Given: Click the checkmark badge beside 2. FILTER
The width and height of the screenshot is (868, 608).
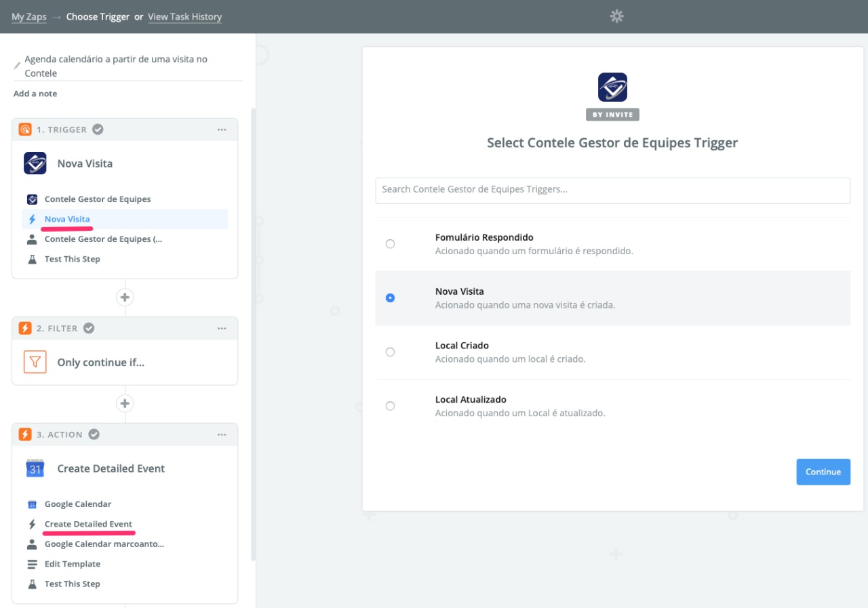Looking at the screenshot, I should click(x=89, y=328).
